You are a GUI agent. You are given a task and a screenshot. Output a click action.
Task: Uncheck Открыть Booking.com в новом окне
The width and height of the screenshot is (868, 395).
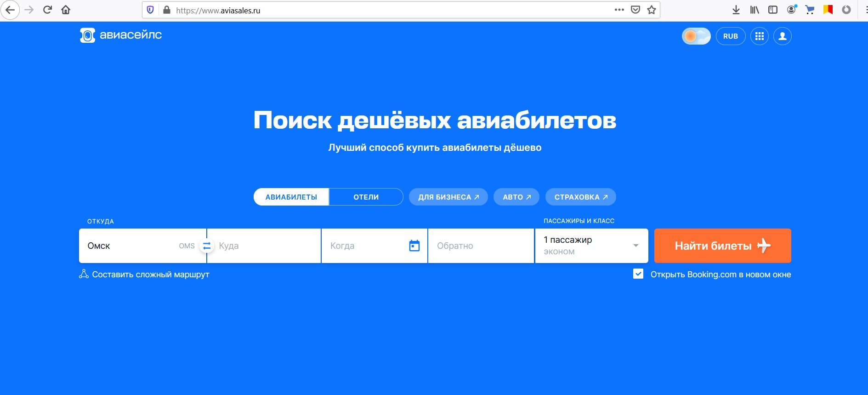[638, 274]
